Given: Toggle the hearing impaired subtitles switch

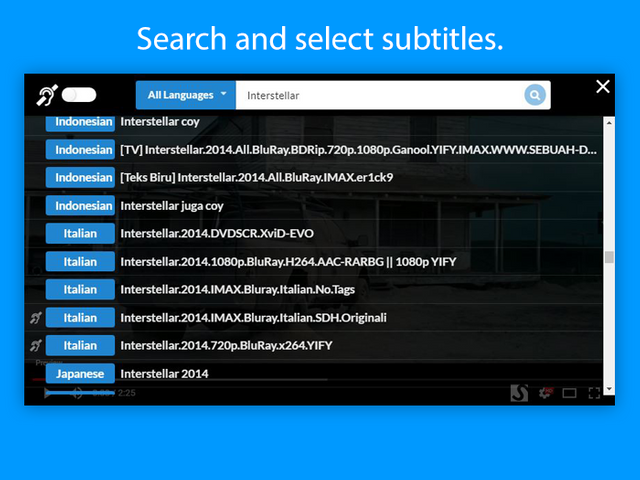Looking at the screenshot, I should 79,95.
